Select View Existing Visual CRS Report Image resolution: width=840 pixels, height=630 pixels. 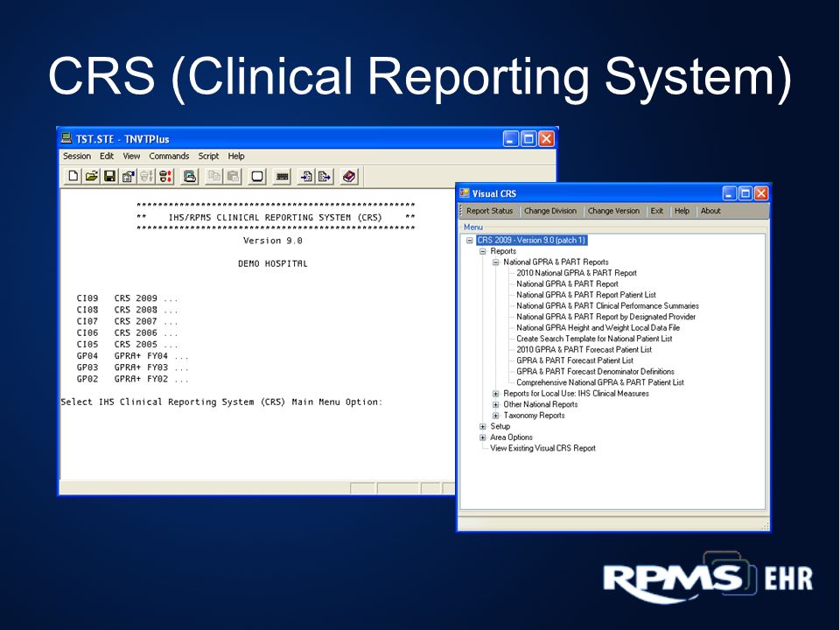542,448
